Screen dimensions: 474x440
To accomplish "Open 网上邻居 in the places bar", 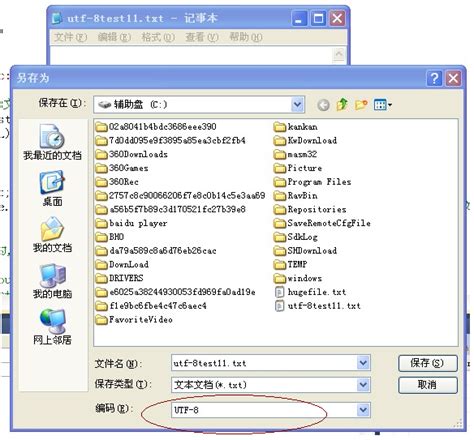I will [x=52, y=327].
